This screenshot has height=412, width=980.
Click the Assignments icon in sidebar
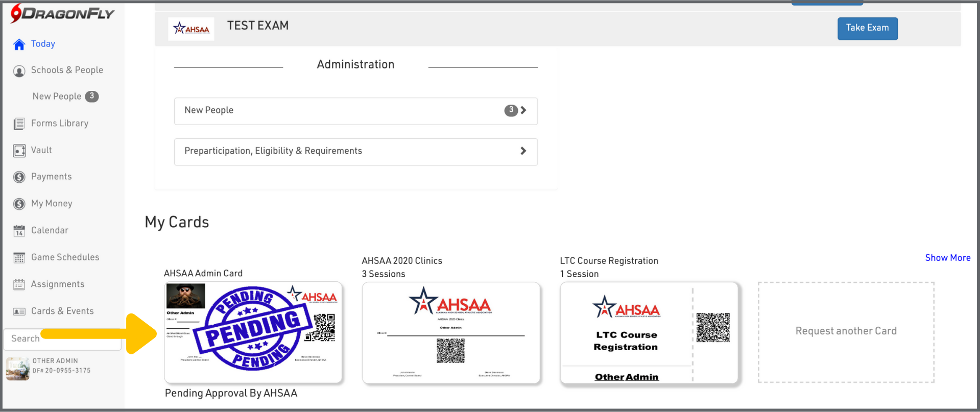tap(19, 284)
